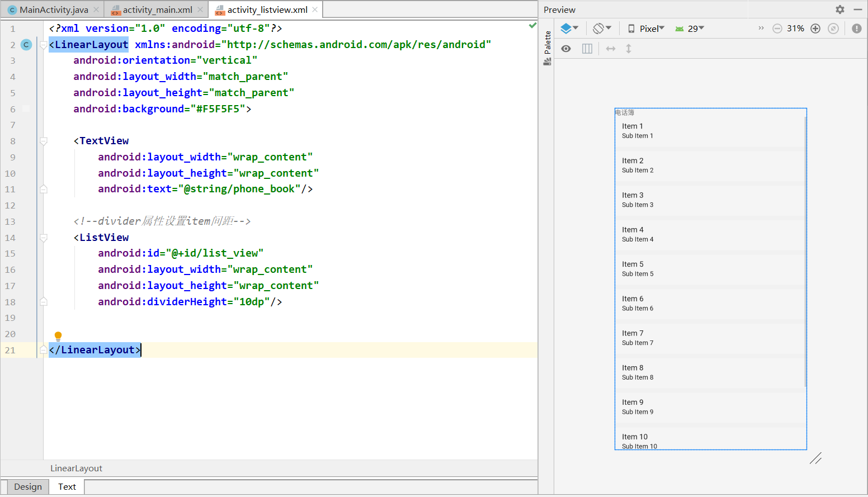
Task: Click the LinearLayout breadcrumb at editor bottom
Action: (76, 468)
